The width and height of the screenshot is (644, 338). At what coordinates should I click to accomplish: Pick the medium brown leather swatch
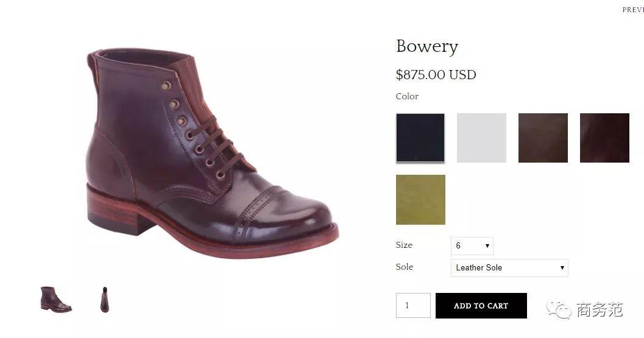543,138
